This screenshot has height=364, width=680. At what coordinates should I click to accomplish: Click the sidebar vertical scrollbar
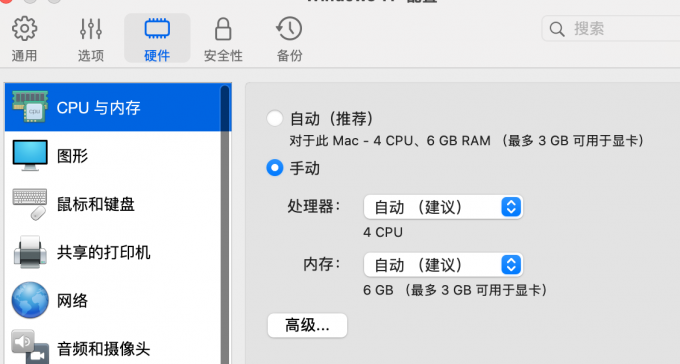225,224
